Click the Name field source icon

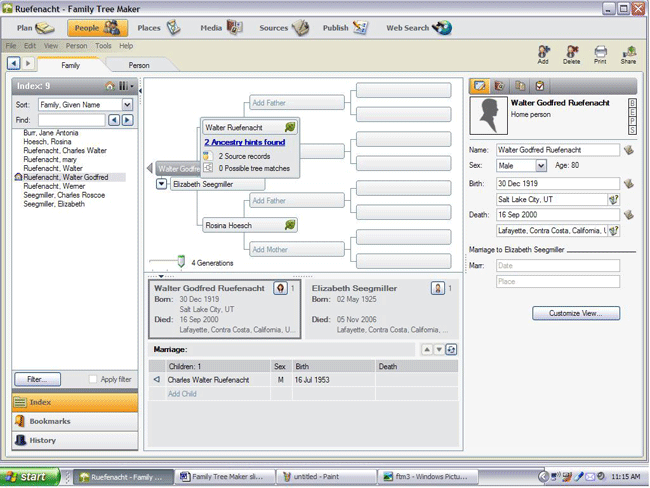(x=629, y=150)
